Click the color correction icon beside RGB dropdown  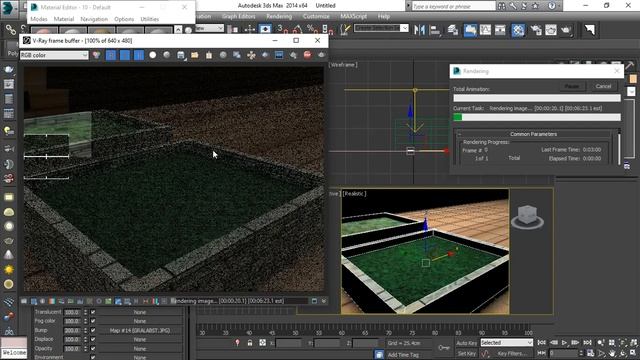point(96,55)
